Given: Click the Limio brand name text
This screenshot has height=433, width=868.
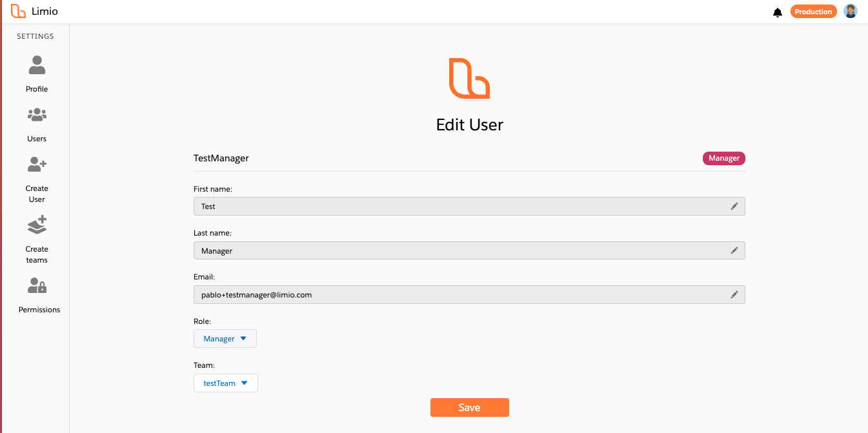Looking at the screenshot, I should point(45,12).
